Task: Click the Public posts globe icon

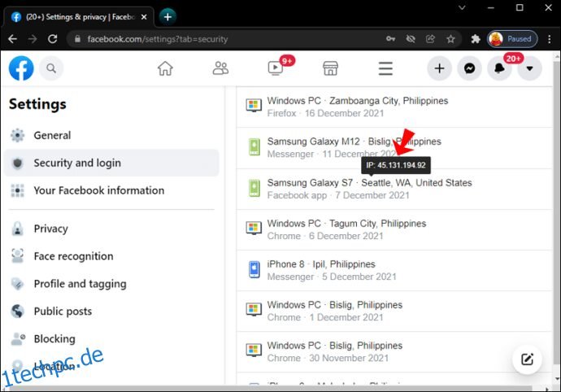Action: (17, 311)
